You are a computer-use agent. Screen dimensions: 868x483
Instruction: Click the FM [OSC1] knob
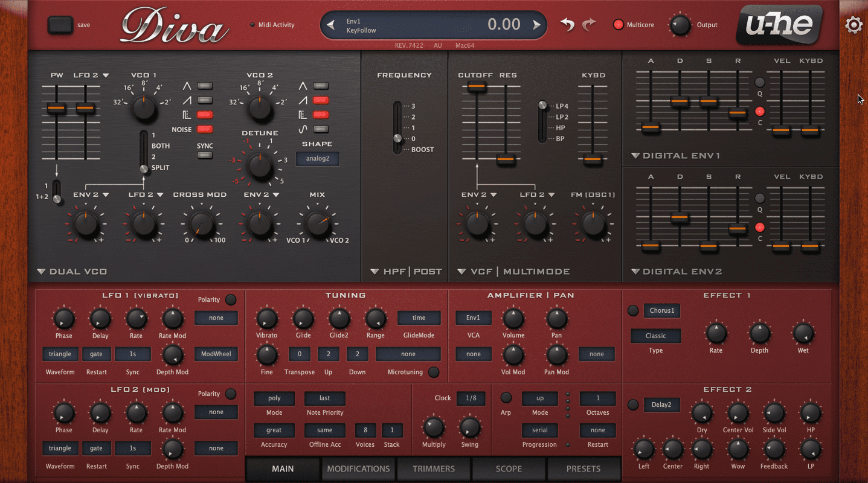pyautogui.click(x=593, y=224)
